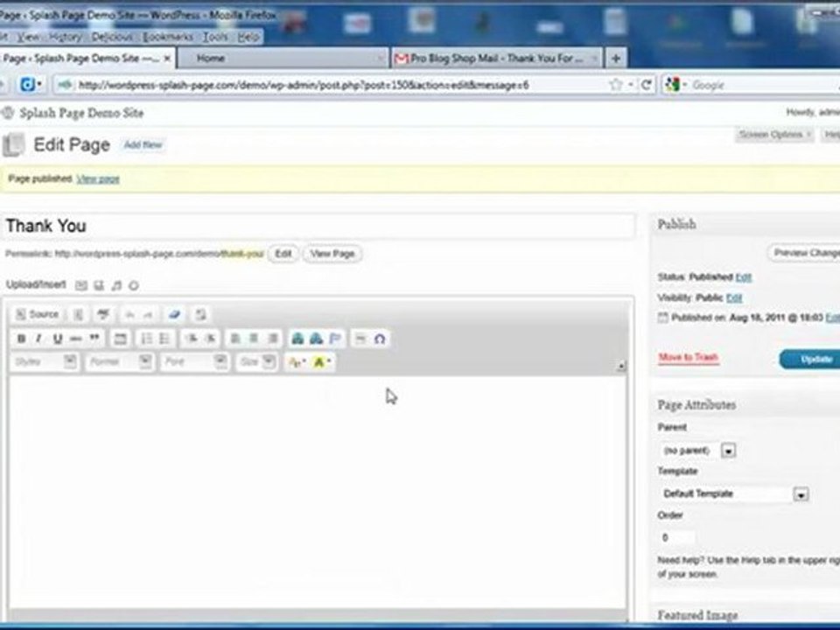Click Upload/Insert add audio icon

(116, 285)
